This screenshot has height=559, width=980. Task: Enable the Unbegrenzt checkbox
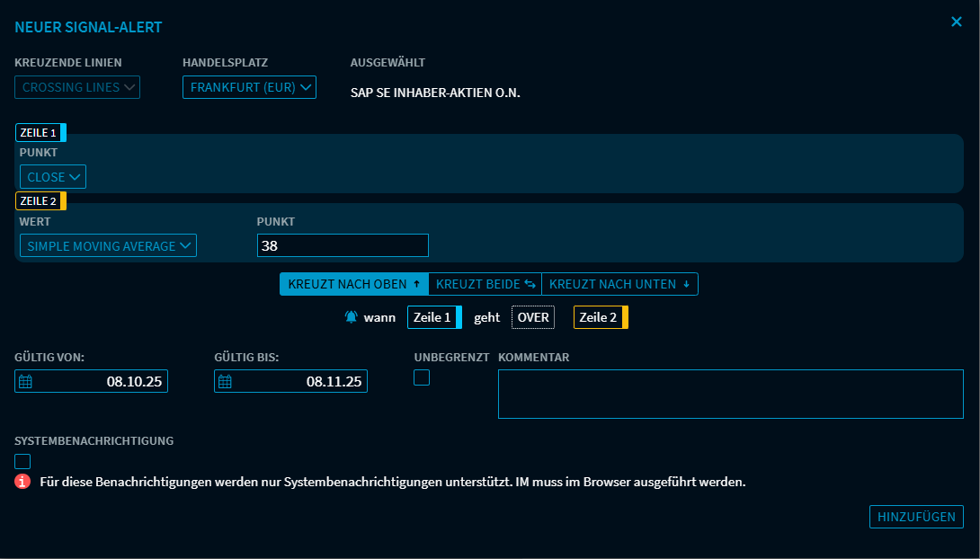[x=421, y=377]
